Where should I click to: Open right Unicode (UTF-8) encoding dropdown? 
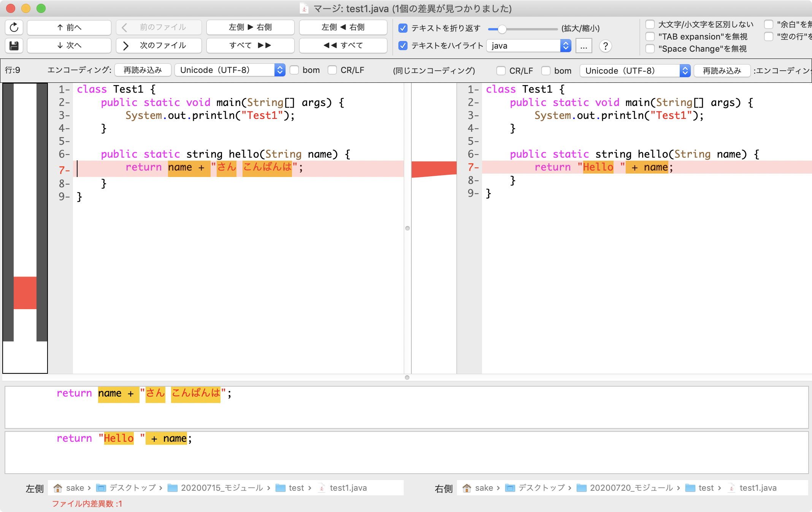click(635, 71)
